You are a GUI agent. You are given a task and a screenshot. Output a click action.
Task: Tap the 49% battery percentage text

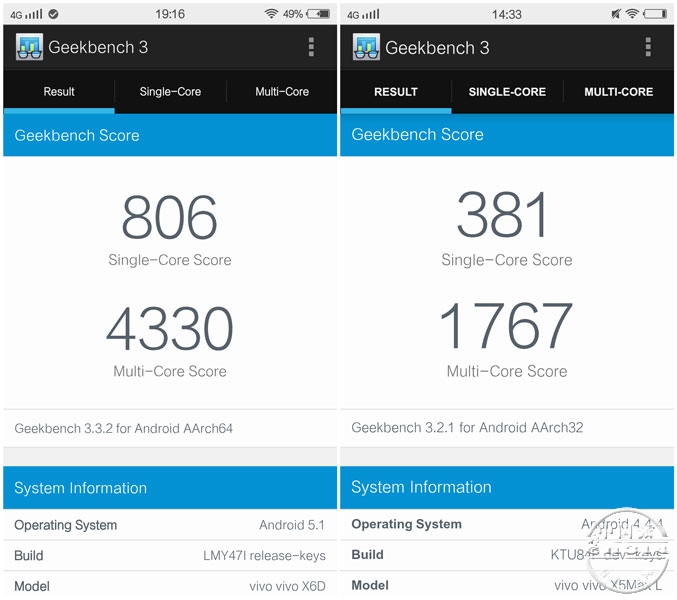(293, 14)
